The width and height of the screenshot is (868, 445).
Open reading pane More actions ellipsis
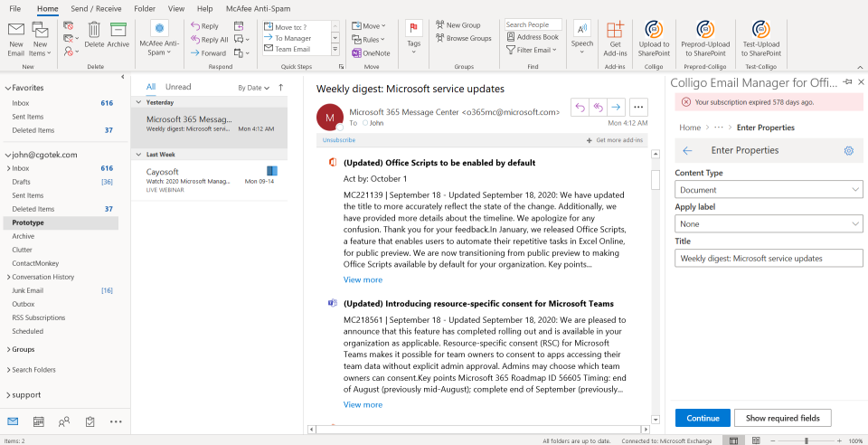(639, 108)
